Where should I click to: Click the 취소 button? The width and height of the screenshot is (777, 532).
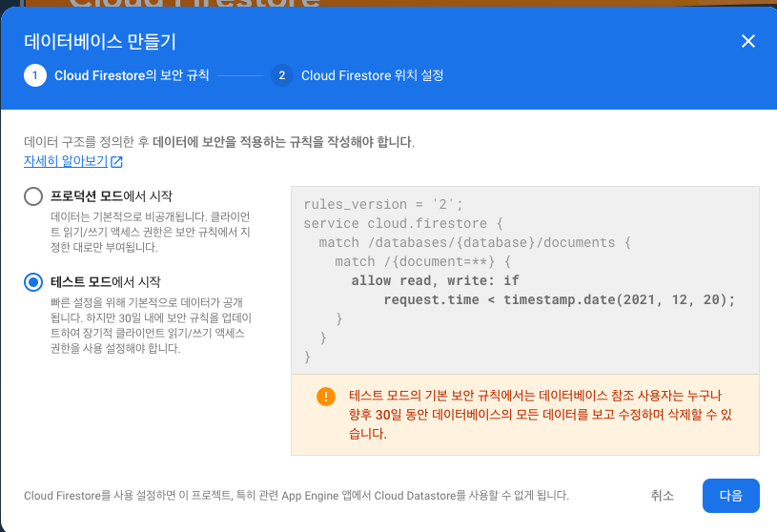[662, 496]
